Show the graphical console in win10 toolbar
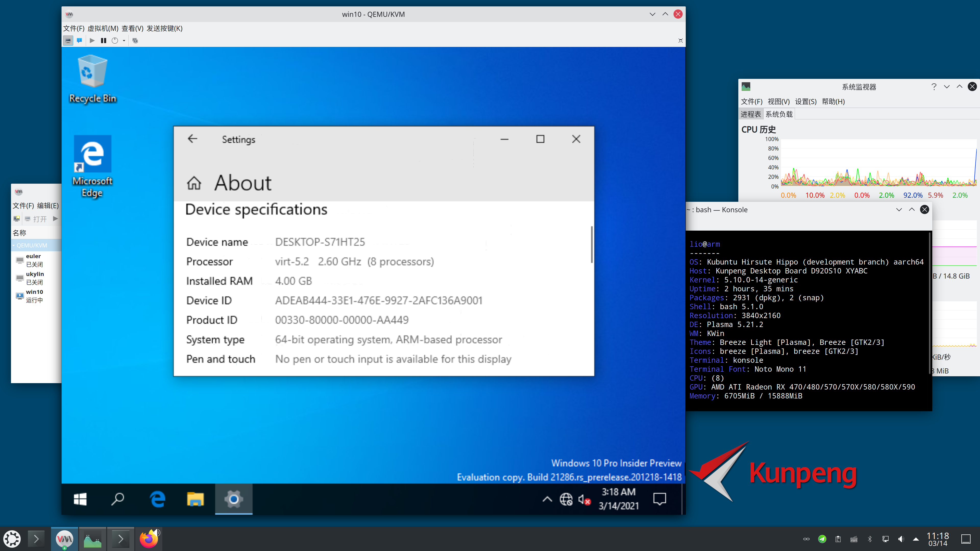The width and height of the screenshot is (980, 551). [68, 40]
